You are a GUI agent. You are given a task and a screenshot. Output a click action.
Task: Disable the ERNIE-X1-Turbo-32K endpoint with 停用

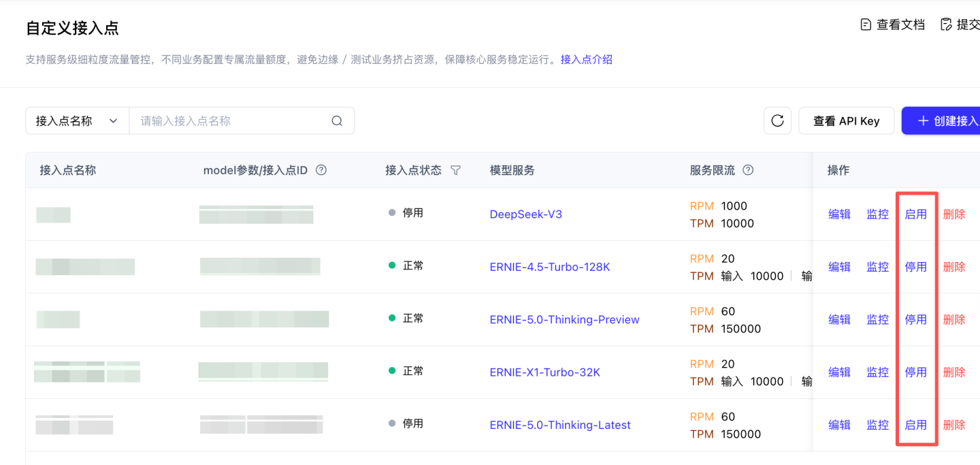click(x=915, y=372)
